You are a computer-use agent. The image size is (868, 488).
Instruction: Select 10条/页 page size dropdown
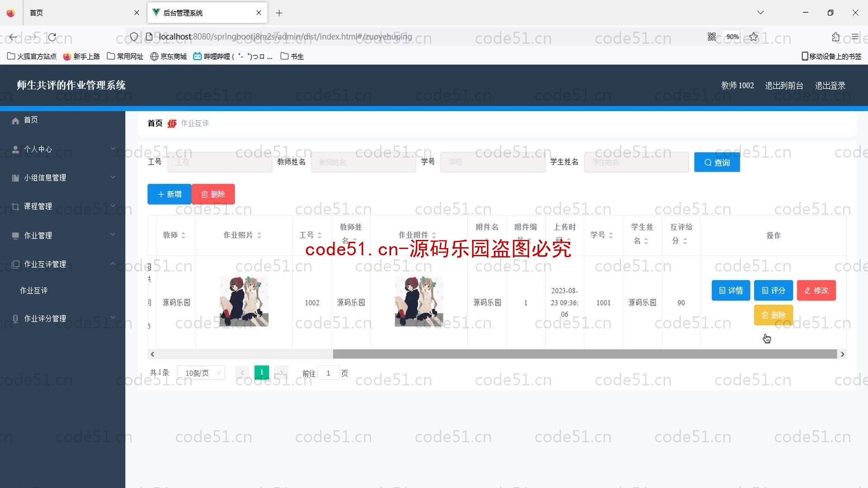click(202, 373)
